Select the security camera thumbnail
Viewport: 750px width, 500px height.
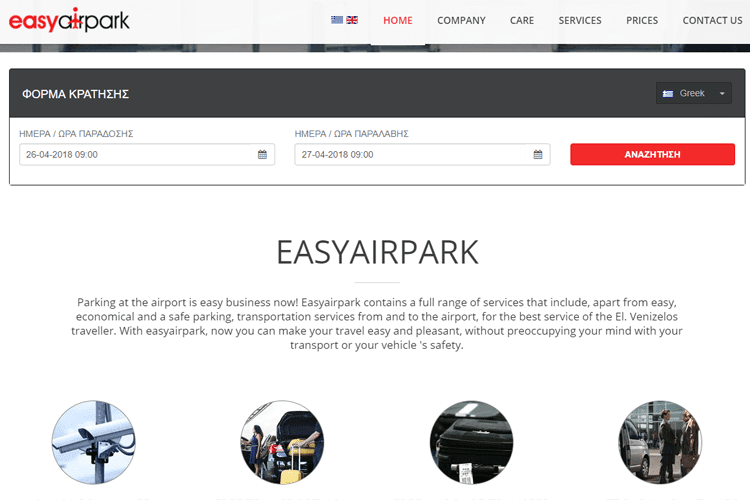(94, 443)
